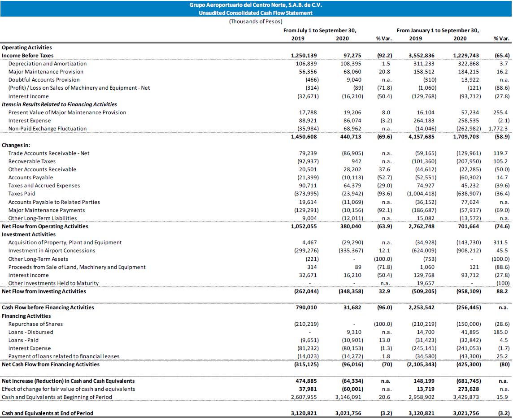The height and width of the screenshot is (420, 513).
Task: Select the 'Major Maintenance Provision' line item
Action: click(46, 72)
